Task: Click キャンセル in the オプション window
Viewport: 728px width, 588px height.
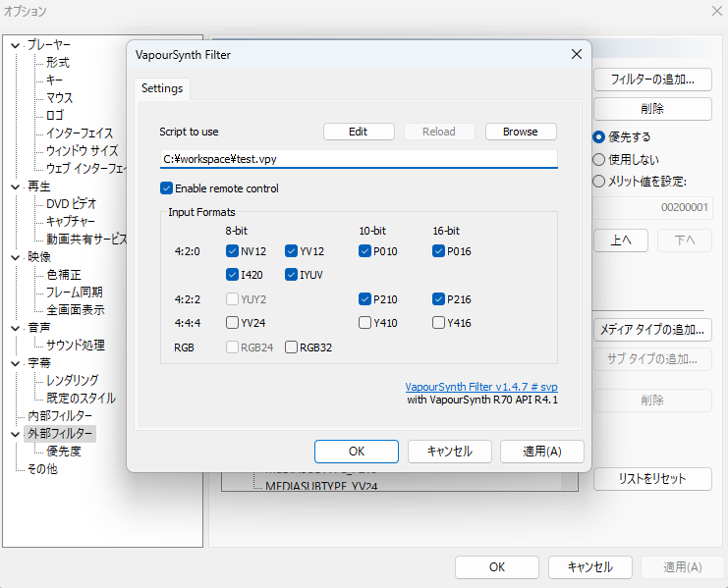Action: point(590,567)
